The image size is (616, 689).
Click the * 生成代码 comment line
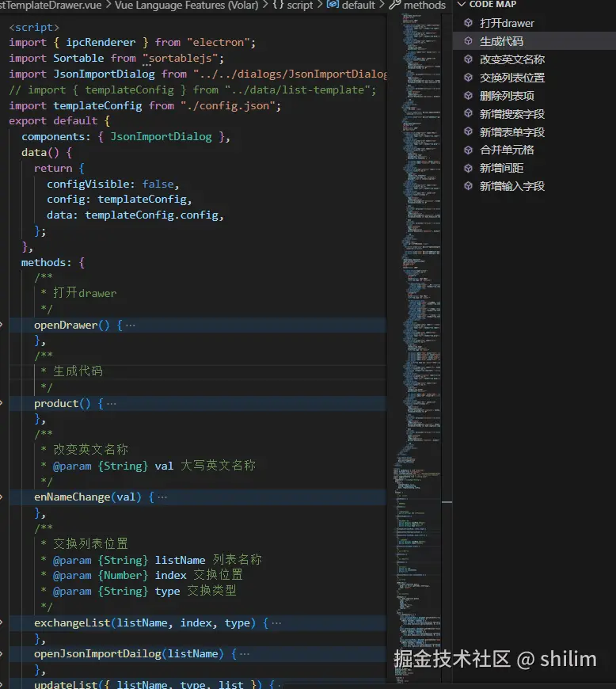coord(71,371)
